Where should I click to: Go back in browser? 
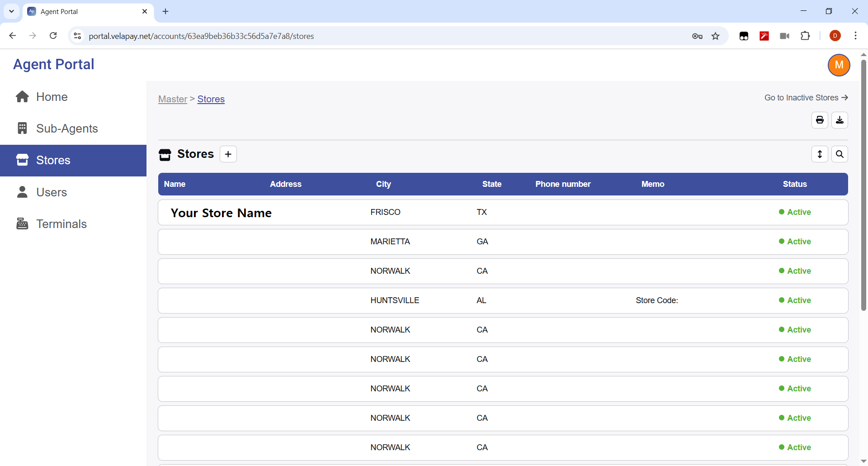pyautogui.click(x=13, y=36)
